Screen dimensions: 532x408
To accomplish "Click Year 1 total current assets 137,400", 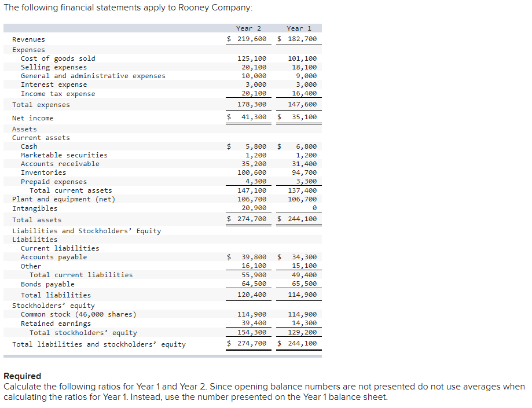I will (302, 190).
